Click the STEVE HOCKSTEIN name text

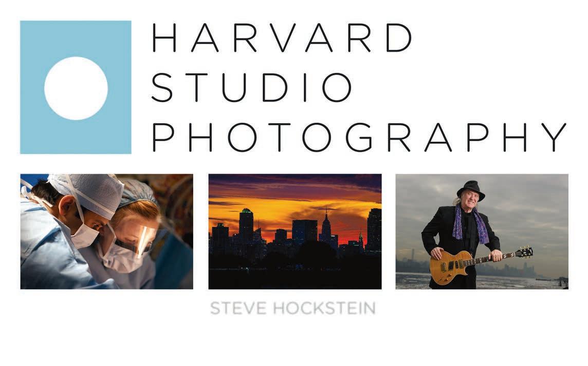tap(293, 309)
